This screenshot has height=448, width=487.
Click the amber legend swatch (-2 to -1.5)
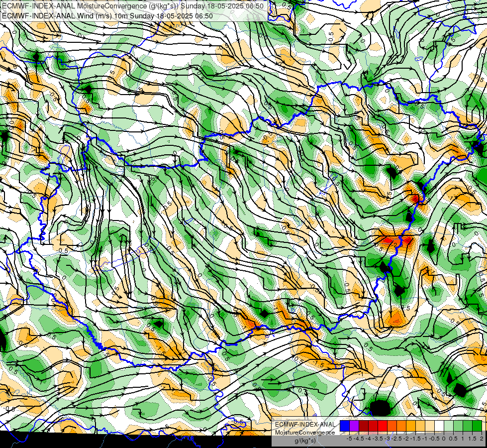click(411, 426)
